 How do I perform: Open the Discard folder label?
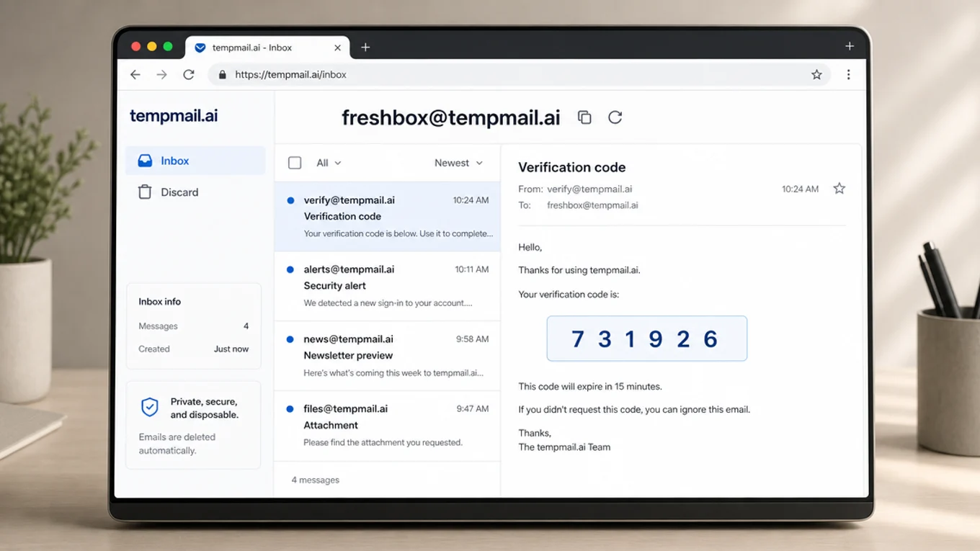(x=179, y=192)
